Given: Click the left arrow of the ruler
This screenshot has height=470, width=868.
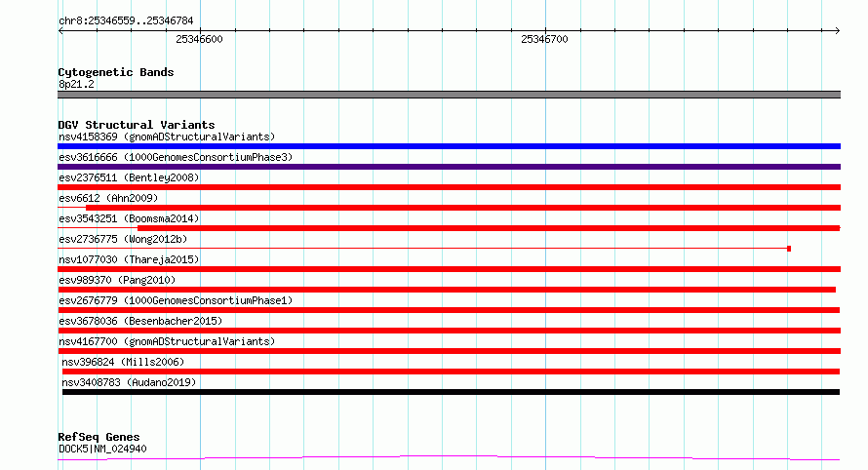Looking at the screenshot, I should [60, 30].
